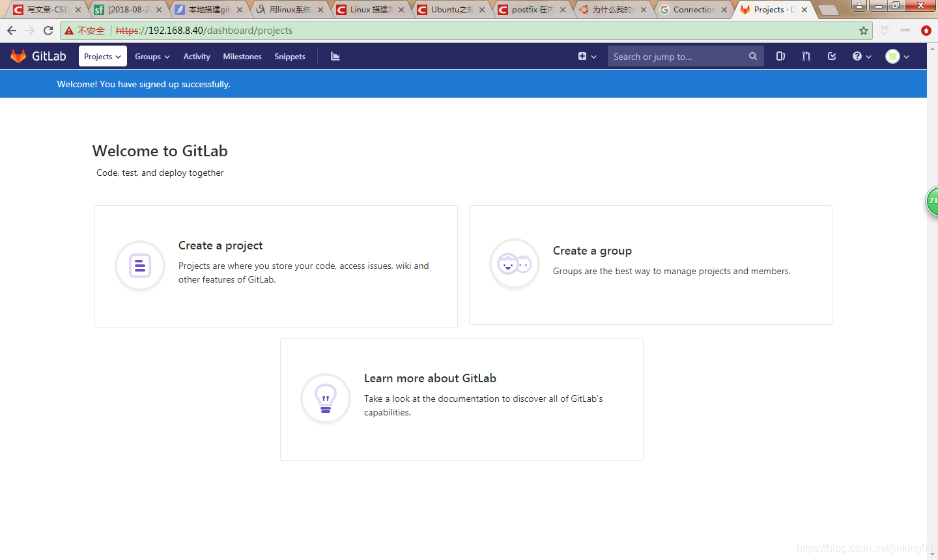Open the Projects dropdown menu

click(102, 57)
